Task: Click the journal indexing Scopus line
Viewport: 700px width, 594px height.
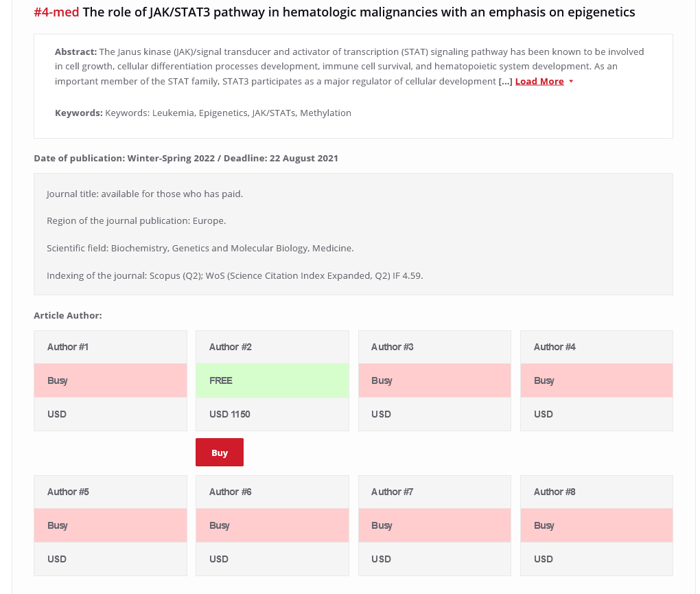Action: 235,275
